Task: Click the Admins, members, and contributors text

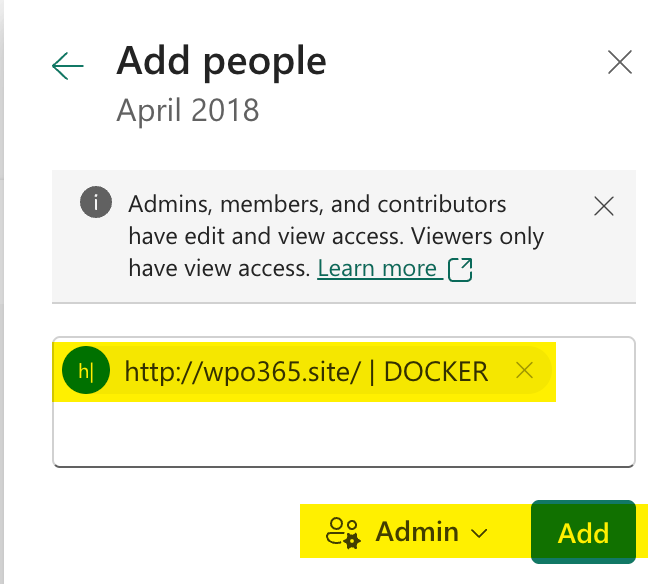Action: coord(318,205)
